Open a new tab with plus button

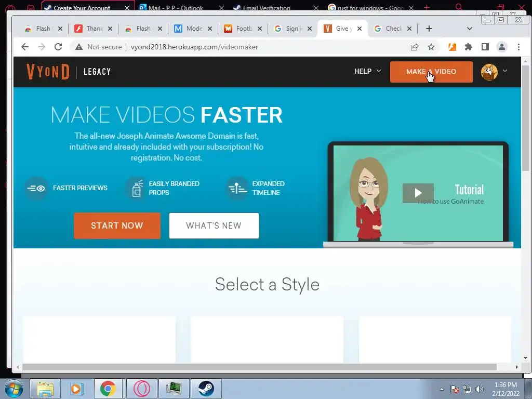(x=429, y=29)
